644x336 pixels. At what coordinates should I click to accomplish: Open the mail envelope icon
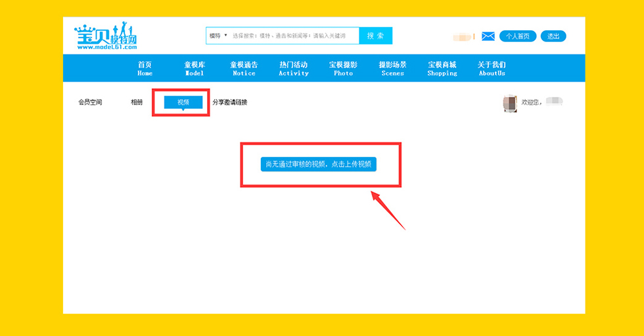[488, 36]
